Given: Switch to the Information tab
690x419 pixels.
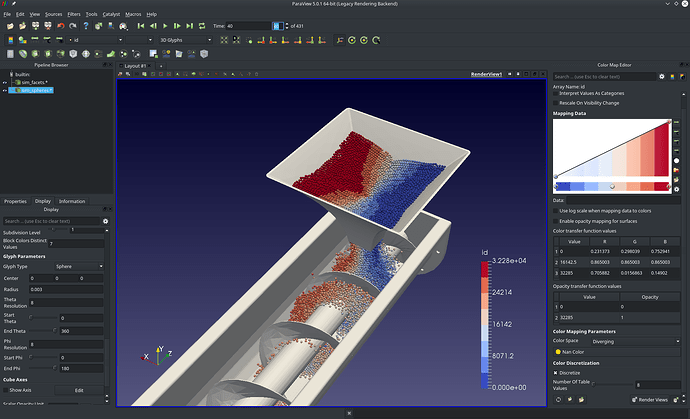Looking at the screenshot, I should click(72, 201).
